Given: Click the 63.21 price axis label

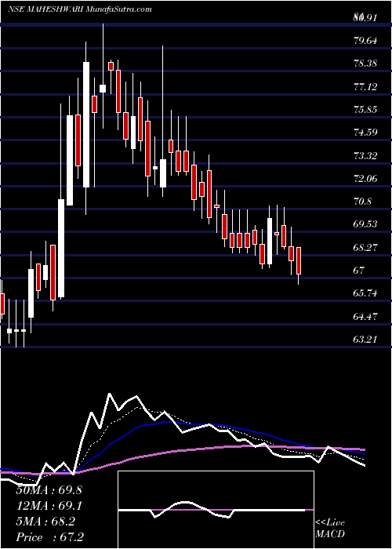Looking at the screenshot, I should click(x=365, y=340).
